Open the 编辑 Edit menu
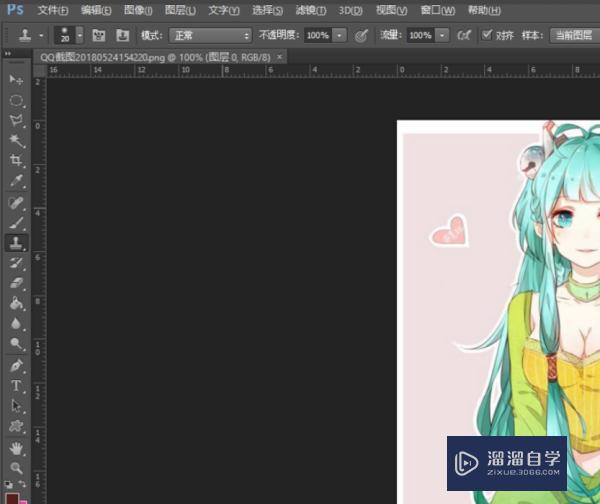 coord(96,10)
